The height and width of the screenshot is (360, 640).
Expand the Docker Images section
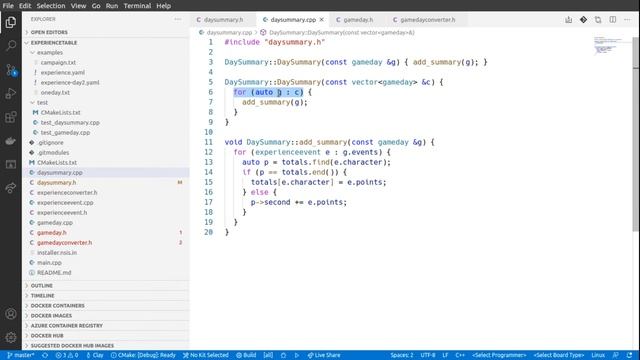point(106,316)
